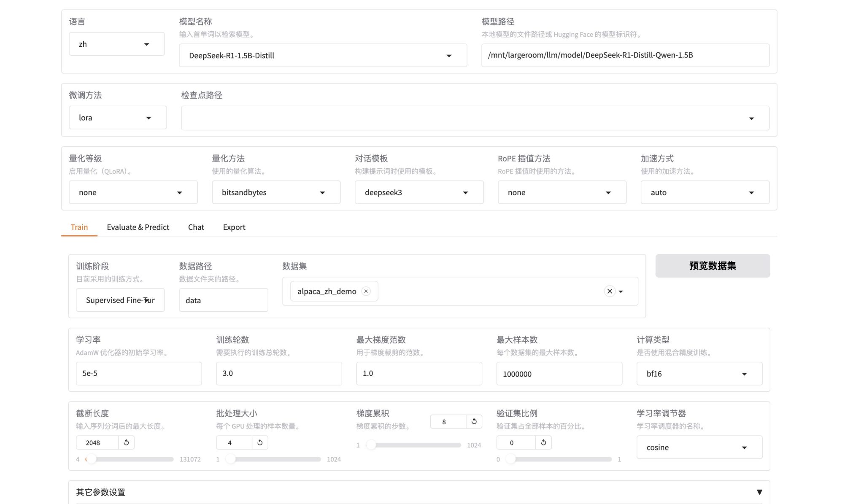The height and width of the screenshot is (504, 864).
Task: Switch to the Chat tab
Action: tap(196, 227)
